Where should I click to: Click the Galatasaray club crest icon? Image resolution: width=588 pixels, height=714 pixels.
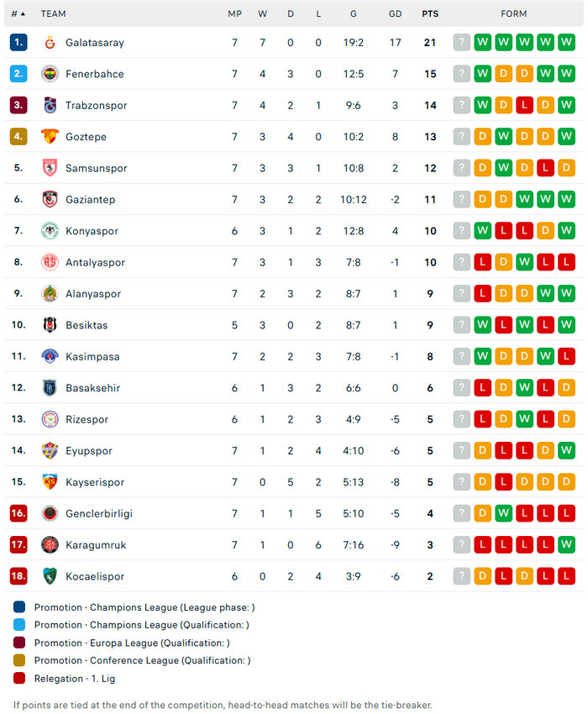click(x=50, y=43)
